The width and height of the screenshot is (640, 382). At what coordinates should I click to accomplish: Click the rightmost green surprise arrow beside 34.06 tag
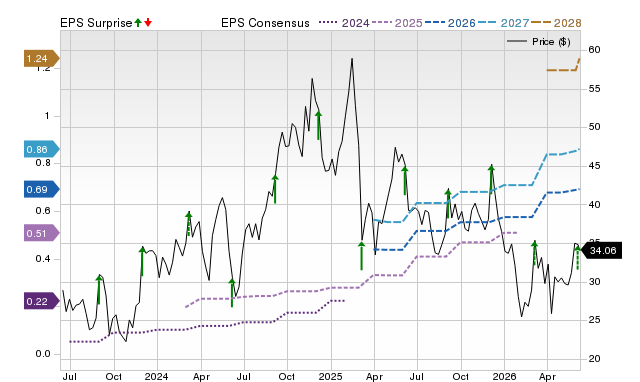click(x=578, y=258)
